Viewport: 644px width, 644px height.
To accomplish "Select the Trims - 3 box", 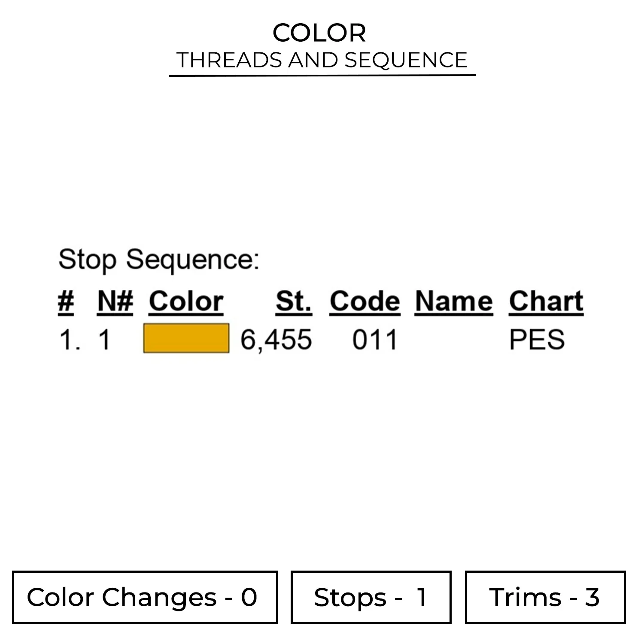I will (545, 597).
